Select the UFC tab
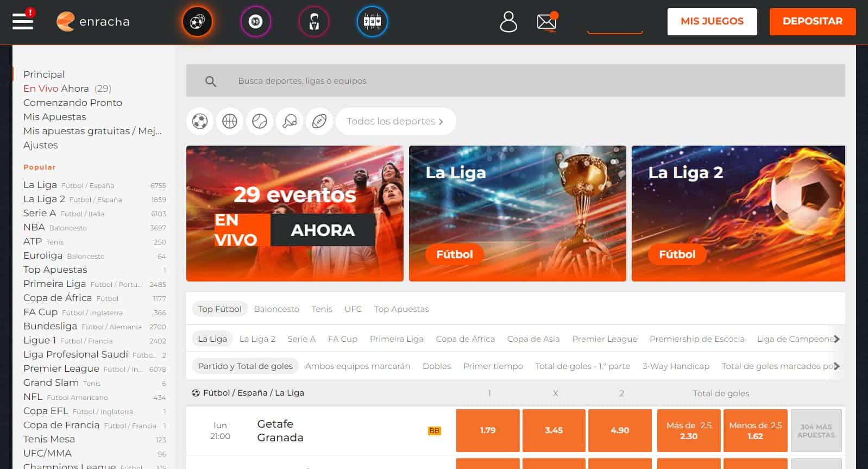This screenshot has width=868, height=469. pyautogui.click(x=353, y=309)
